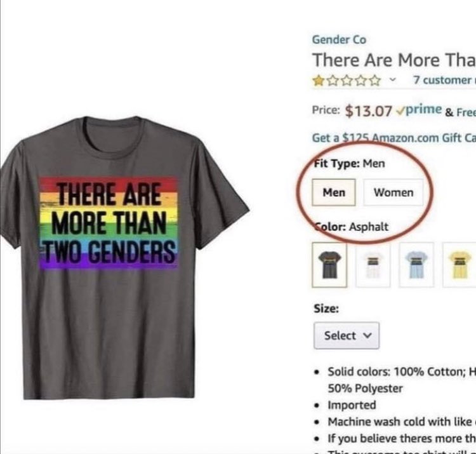Click the star rating icons
The height and width of the screenshot is (454, 476).
(x=346, y=81)
